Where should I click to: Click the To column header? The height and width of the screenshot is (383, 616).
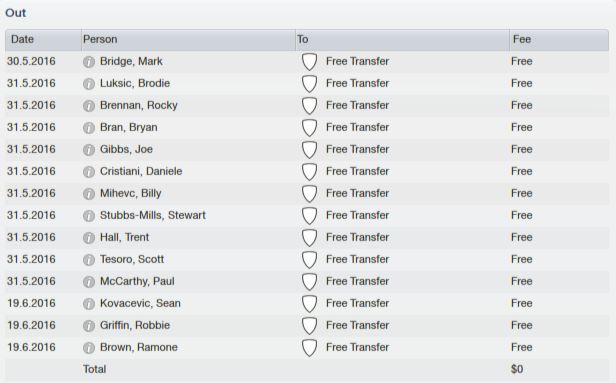pyautogui.click(x=402, y=40)
